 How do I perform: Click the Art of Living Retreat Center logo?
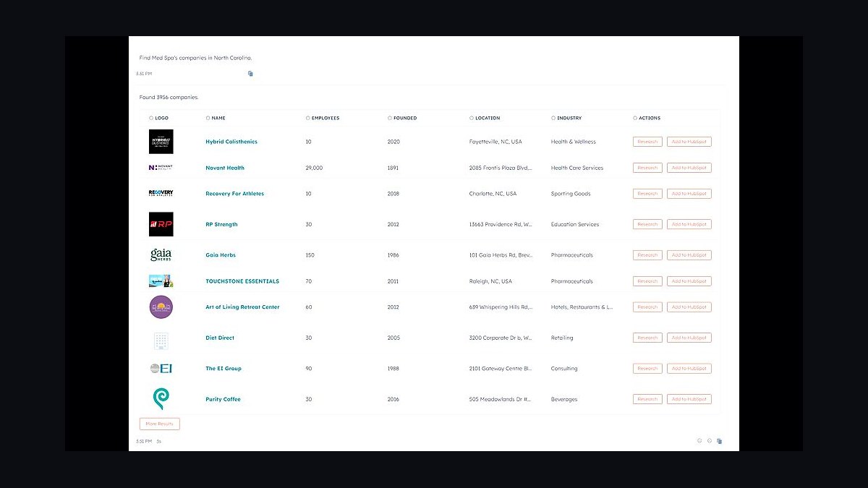click(161, 307)
